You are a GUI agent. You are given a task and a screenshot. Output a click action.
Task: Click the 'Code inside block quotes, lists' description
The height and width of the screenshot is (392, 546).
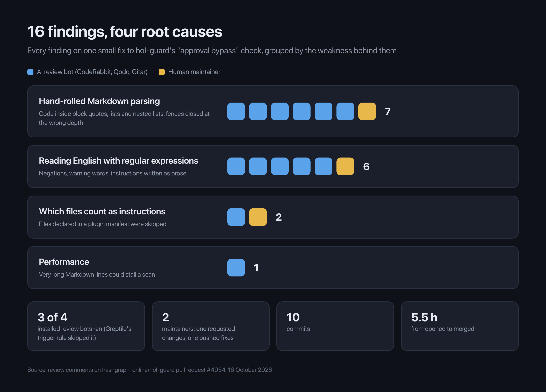[x=124, y=118]
